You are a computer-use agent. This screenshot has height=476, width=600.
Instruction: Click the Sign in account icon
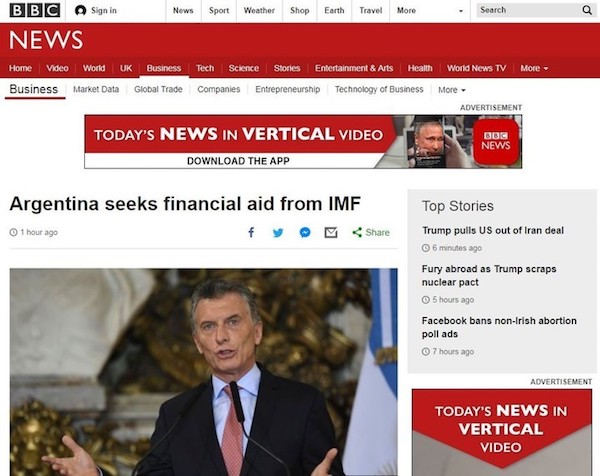[x=81, y=10]
